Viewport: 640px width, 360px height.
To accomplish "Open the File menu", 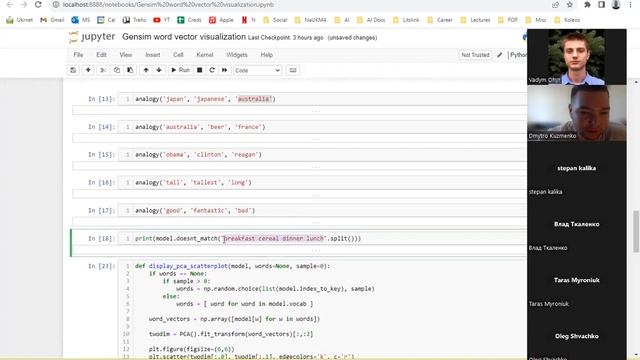I will coord(78,55).
